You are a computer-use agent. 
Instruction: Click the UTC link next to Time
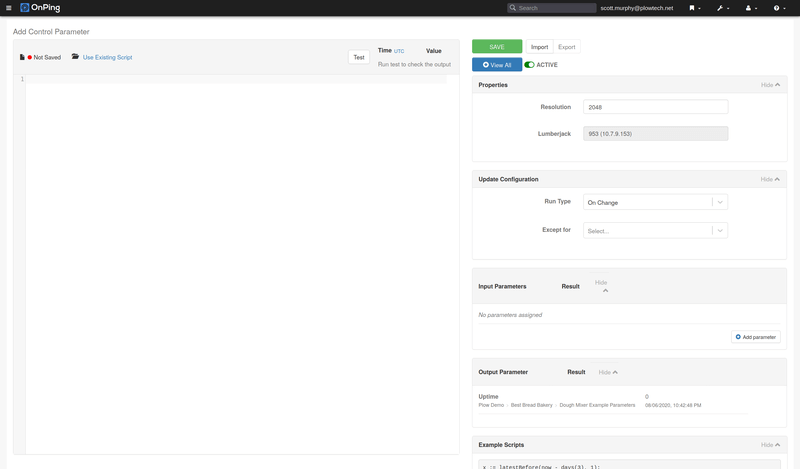click(x=399, y=51)
